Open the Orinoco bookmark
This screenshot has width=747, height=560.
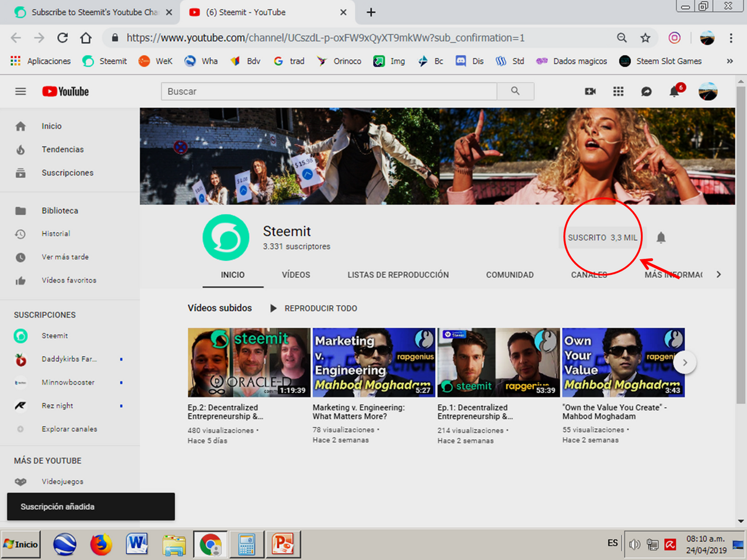(x=339, y=61)
